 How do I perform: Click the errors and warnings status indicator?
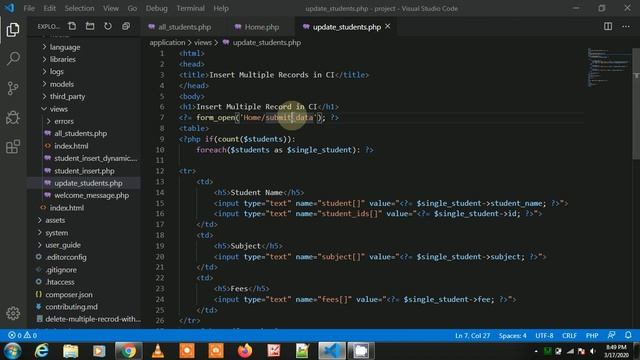(x=22, y=335)
